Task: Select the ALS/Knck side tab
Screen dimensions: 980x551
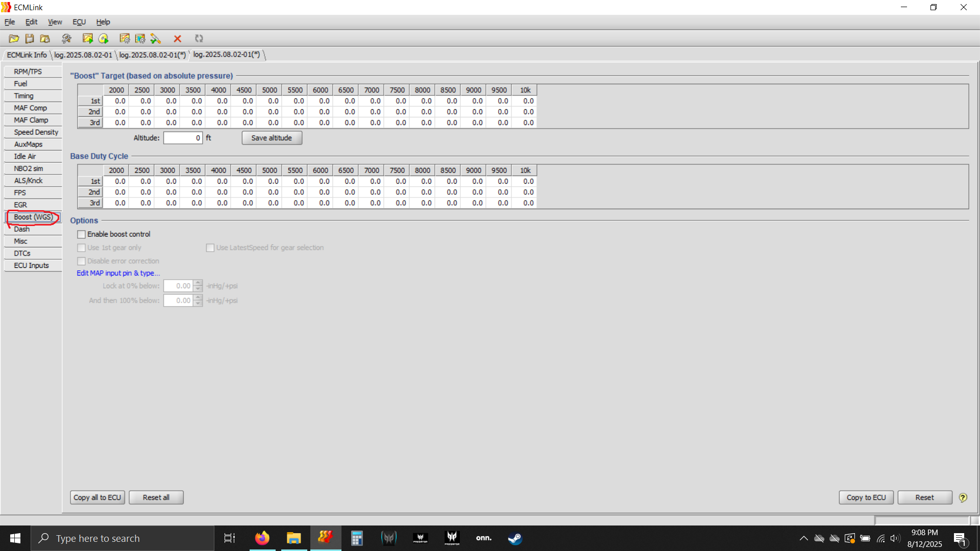Action: (x=33, y=181)
